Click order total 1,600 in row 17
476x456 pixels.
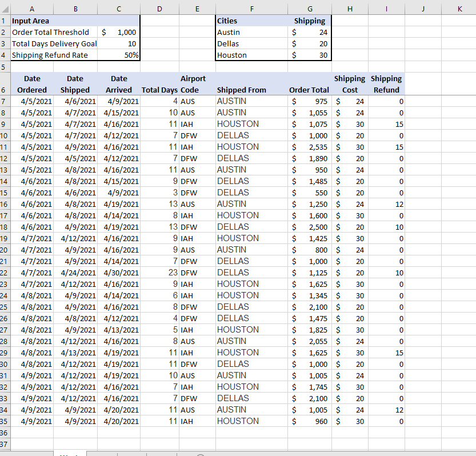pos(310,216)
